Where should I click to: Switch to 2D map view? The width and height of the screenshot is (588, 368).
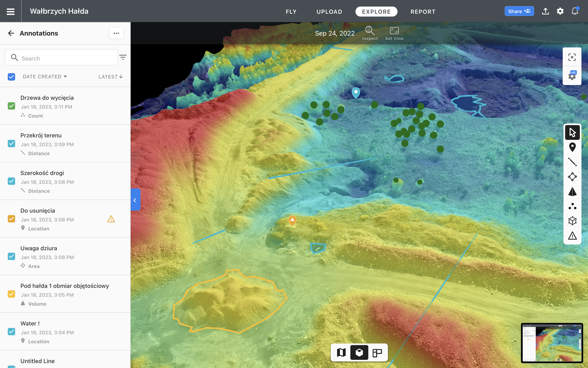[341, 352]
